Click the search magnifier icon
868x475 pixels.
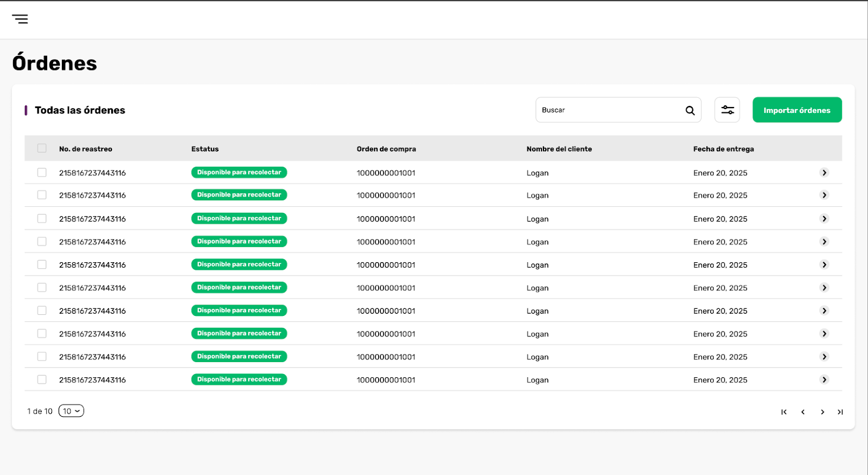[x=690, y=110]
